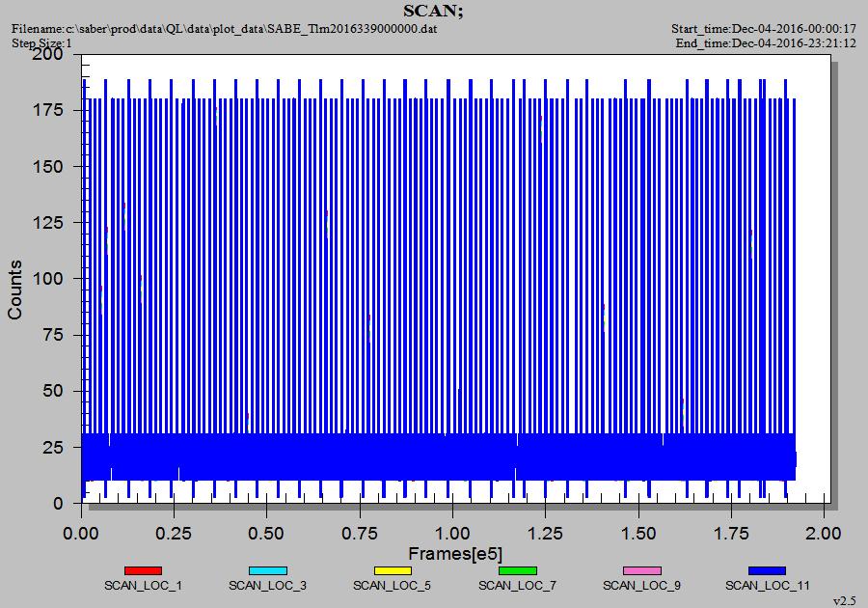Click the x-axis tick value 1.00
The height and width of the screenshot is (608, 868).
coord(453,534)
